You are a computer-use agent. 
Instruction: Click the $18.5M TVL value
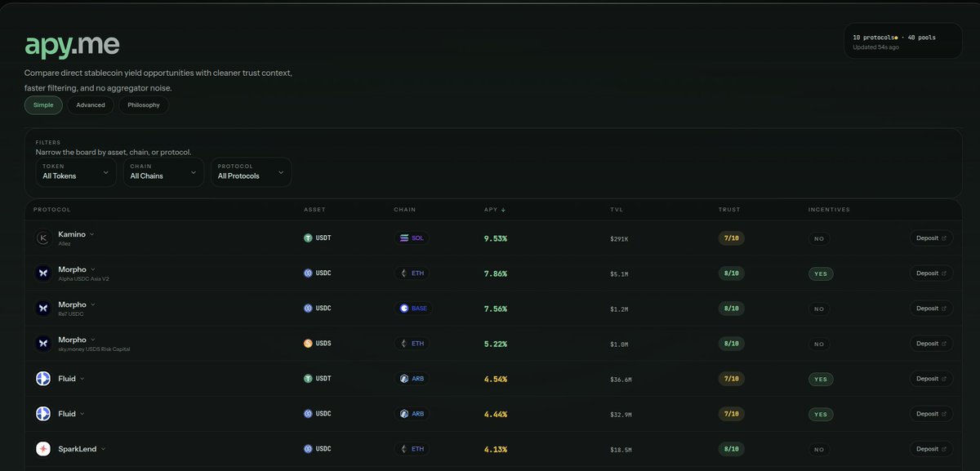click(621, 450)
